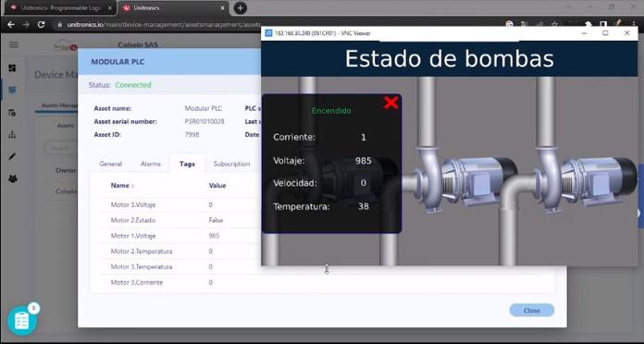Open the dashboard icon in the left sidebar
Image resolution: width=644 pixels, height=344 pixels.
tap(12, 68)
